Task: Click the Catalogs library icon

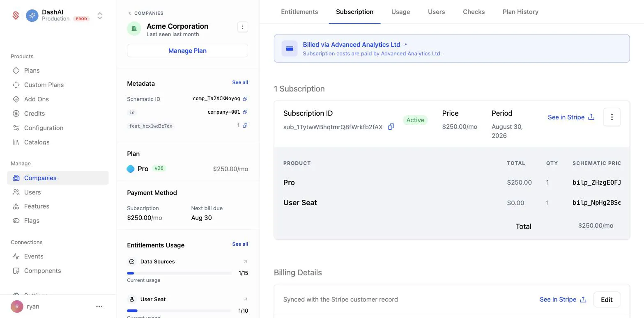Action: pos(16,142)
